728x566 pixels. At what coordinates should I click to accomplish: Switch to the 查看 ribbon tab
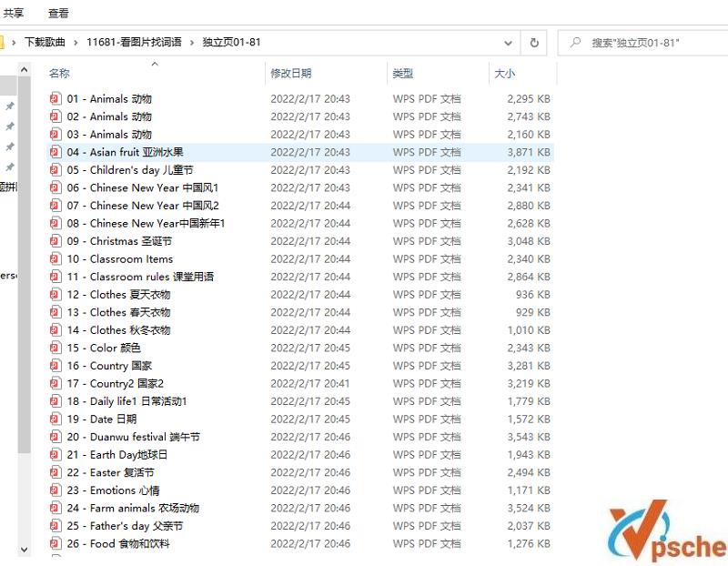(58, 13)
